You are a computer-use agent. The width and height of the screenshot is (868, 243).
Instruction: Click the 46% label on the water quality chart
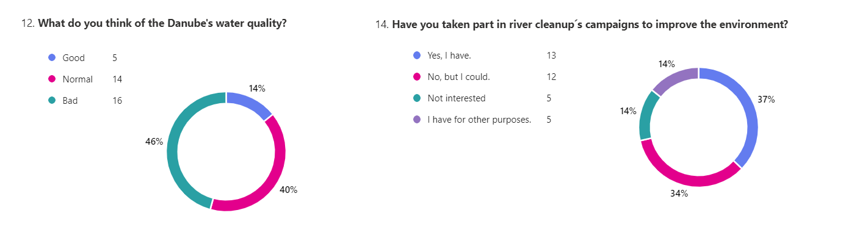coord(154,142)
